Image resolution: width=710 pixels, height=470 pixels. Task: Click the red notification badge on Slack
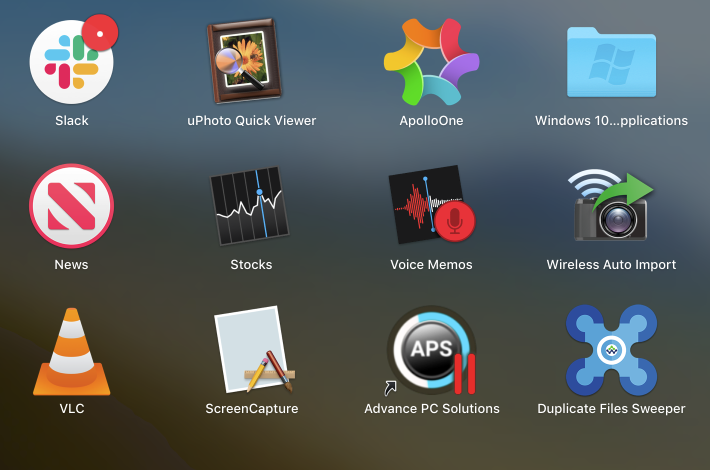(100, 33)
